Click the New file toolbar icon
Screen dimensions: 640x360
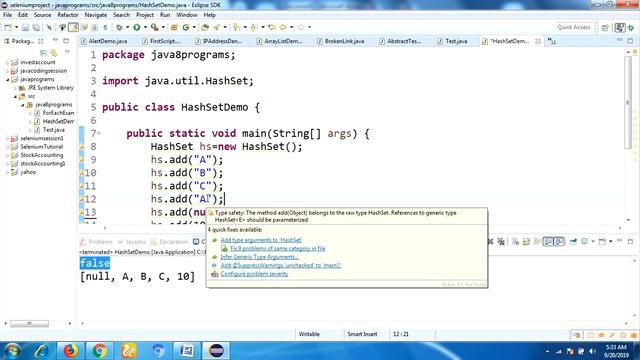(x=8, y=27)
